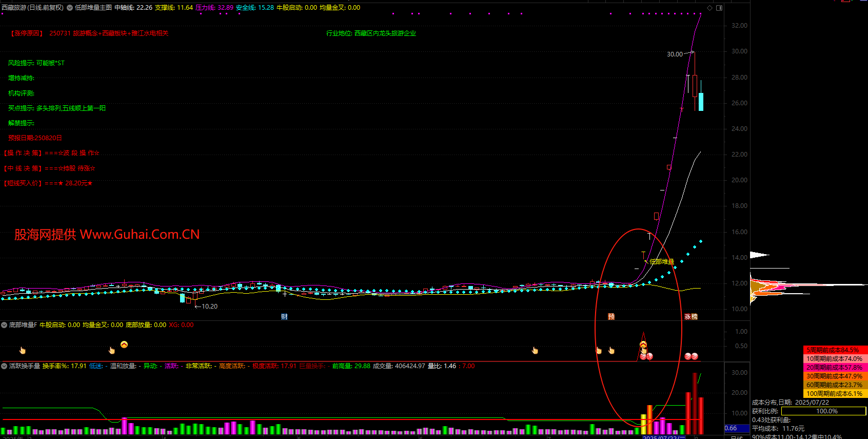Click the 前高量: 29.88 readout
The height and width of the screenshot is (439, 868).
pyautogui.click(x=351, y=366)
